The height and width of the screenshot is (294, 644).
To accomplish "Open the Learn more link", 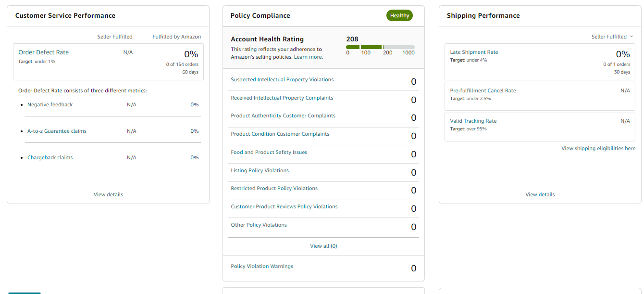I will (308, 57).
